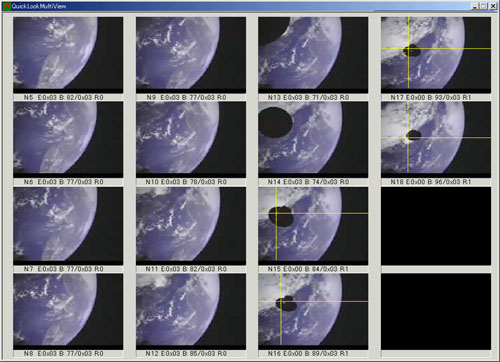Click the N16 E:0x00 B:89 caption label
Viewport: 500px width, 362px height.
(x=308, y=353)
